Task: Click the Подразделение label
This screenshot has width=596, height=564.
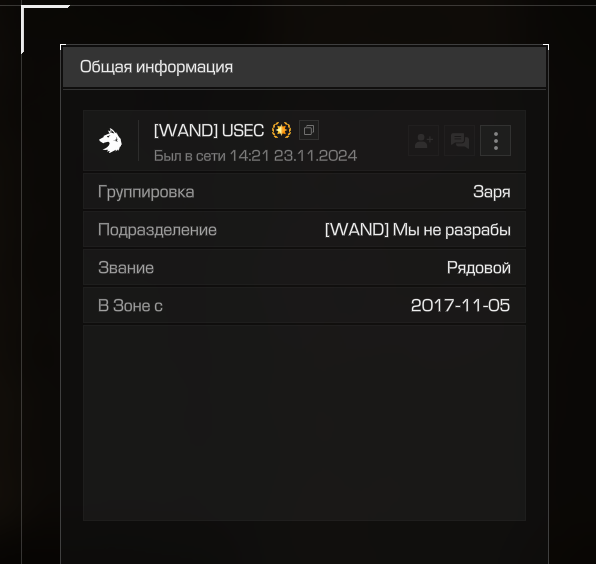Action: pos(157,230)
